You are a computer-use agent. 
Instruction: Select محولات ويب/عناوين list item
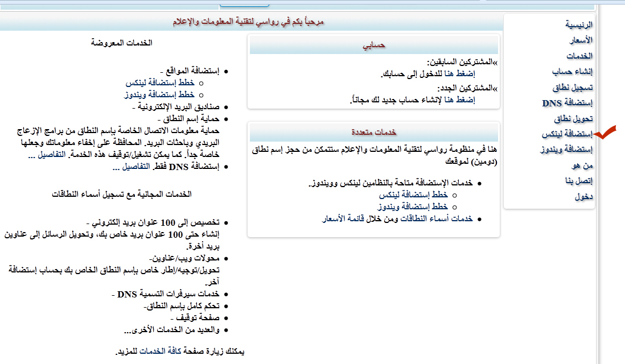click(184, 258)
